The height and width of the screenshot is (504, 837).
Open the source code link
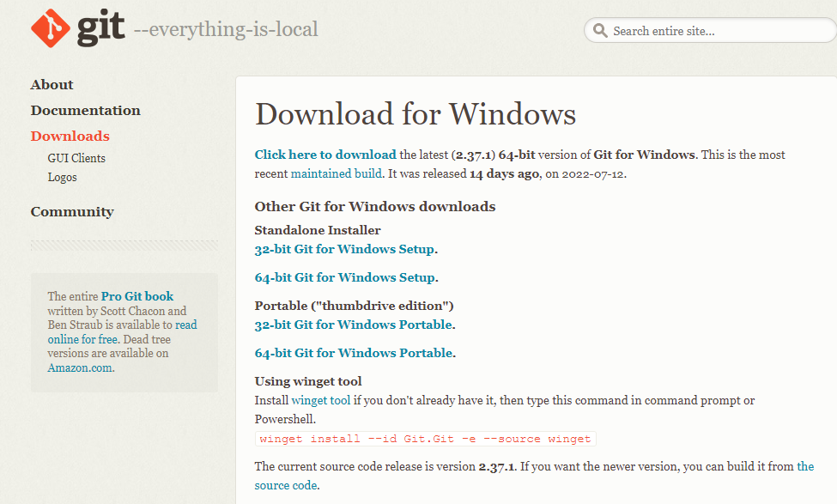285,485
